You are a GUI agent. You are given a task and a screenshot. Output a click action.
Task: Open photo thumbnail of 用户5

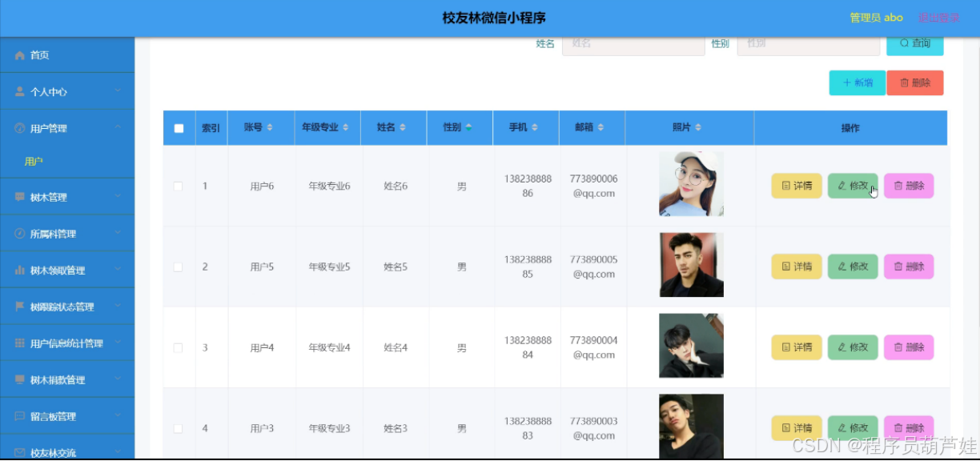[691, 265]
